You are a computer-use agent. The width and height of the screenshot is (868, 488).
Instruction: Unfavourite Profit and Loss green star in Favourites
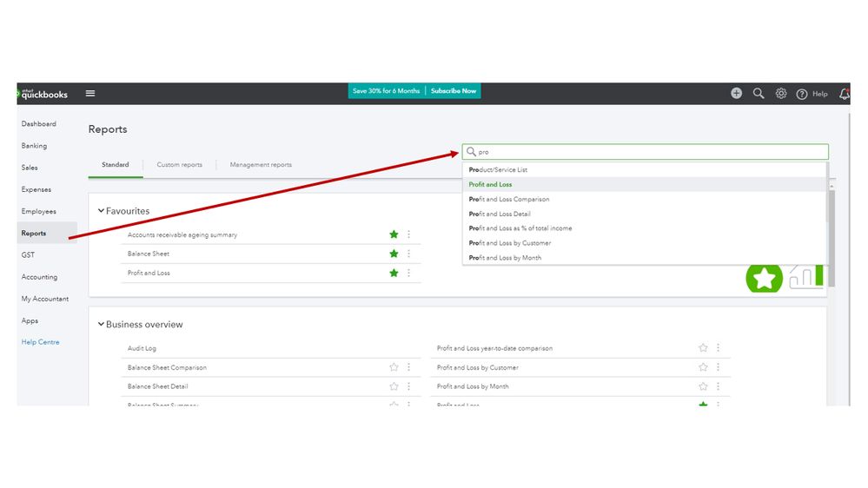click(394, 273)
